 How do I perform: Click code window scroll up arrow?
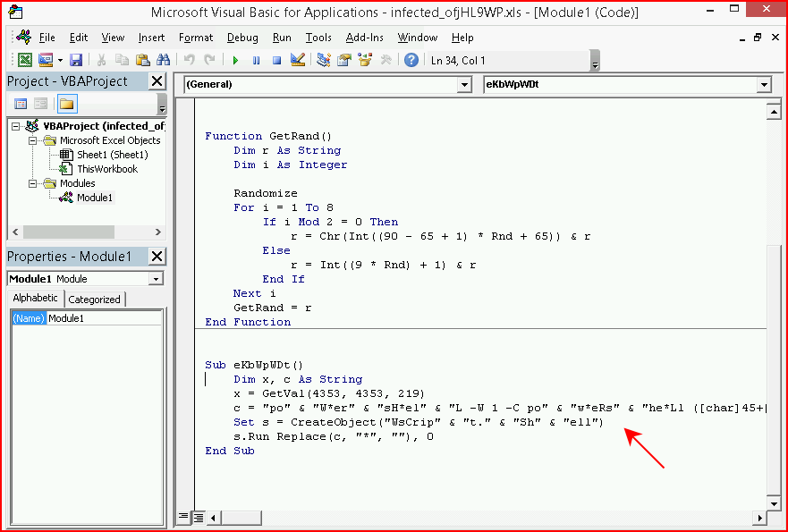tap(774, 112)
